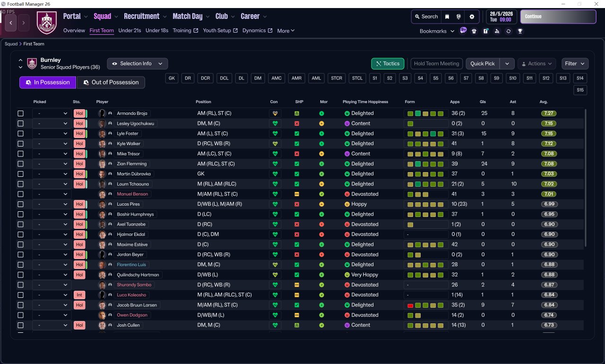Open the trophy shortcut icon
Viewport: 605px width, 364px height.
click(x=520, y=31)
